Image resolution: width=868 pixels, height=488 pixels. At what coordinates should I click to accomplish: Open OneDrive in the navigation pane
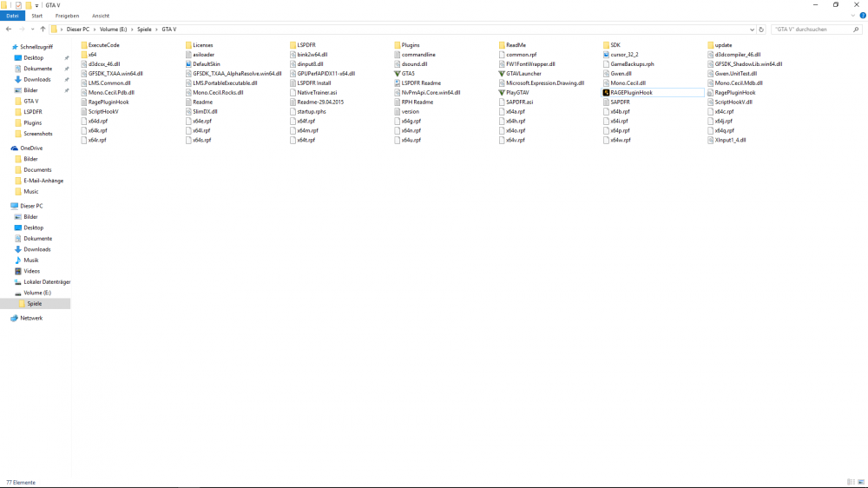click(x=31, y=148)
